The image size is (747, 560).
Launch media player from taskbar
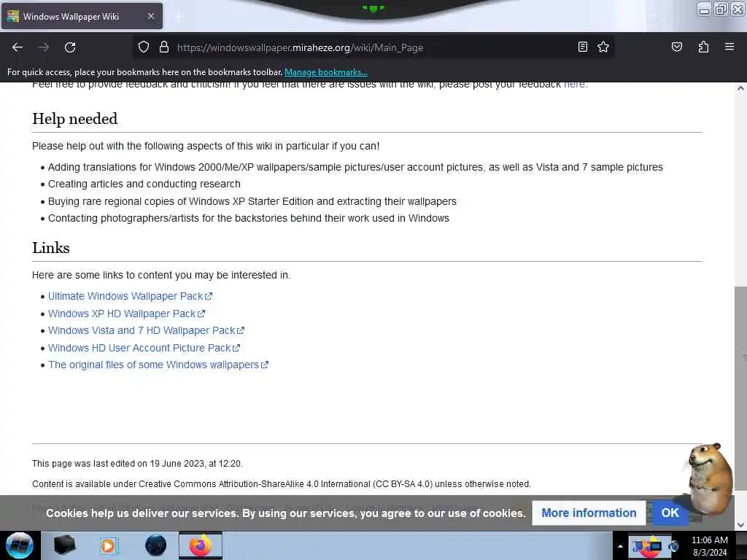[x=109, y=545]
